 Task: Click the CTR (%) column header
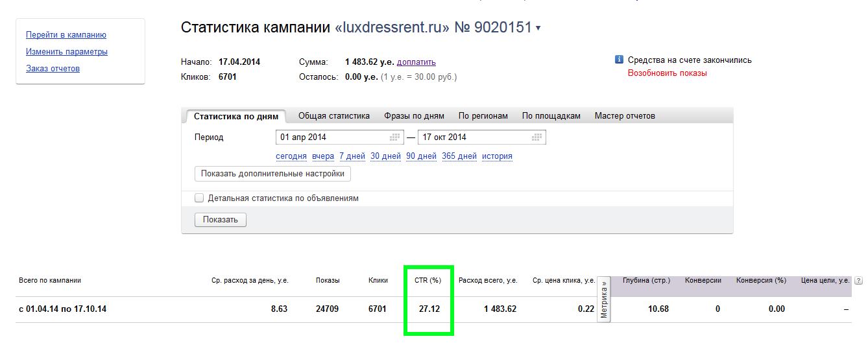point(428,281)
